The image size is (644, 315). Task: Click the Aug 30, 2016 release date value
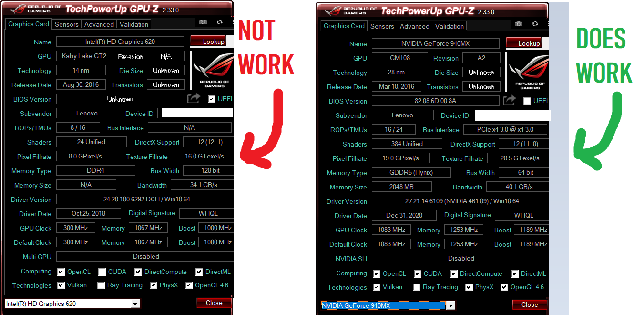[81, 84]
